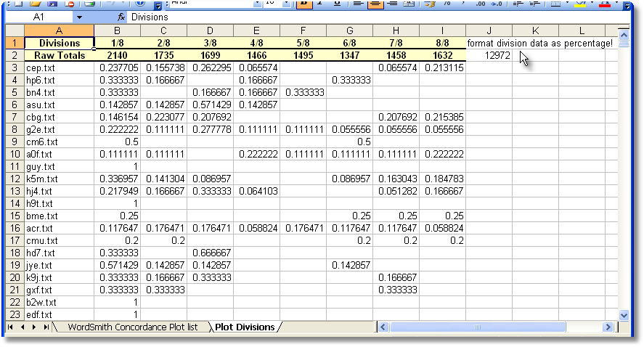Click the Align Right toolbar icon
This screenshot has width=644, height=347.
pyautogui.click(x=393, y=4)
